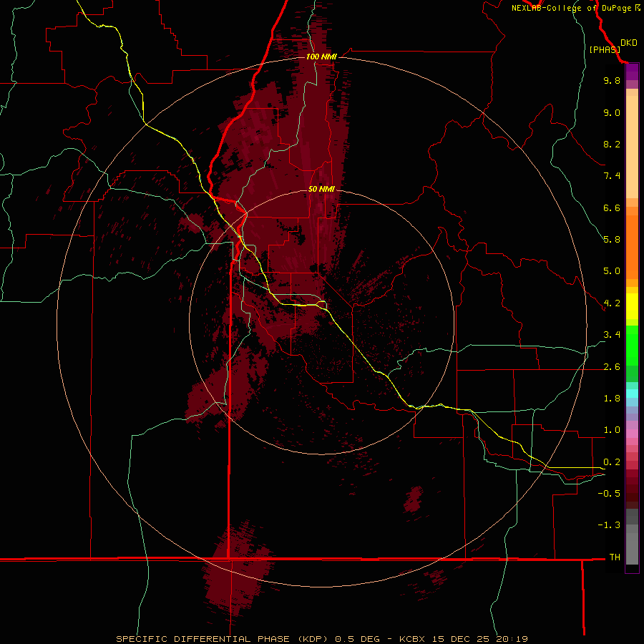Select the 6.6 scale value
Viewport: 644px width, 644px height.
pyautogui.click(x=612, y=208)
